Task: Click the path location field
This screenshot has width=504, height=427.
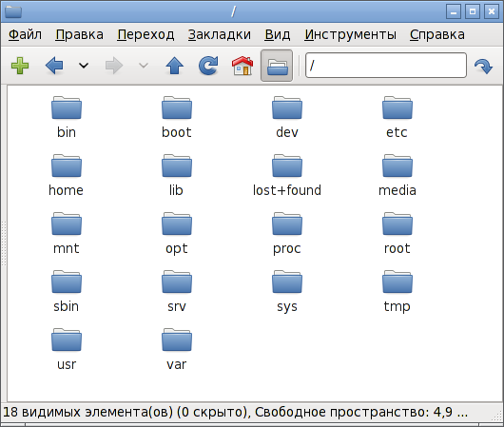Action: (386, 66)
